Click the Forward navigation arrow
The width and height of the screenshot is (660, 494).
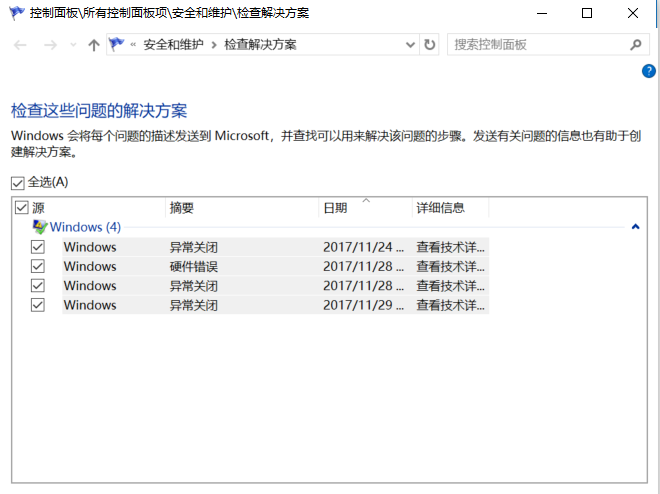pyautogui.click(x=50, y=45)
